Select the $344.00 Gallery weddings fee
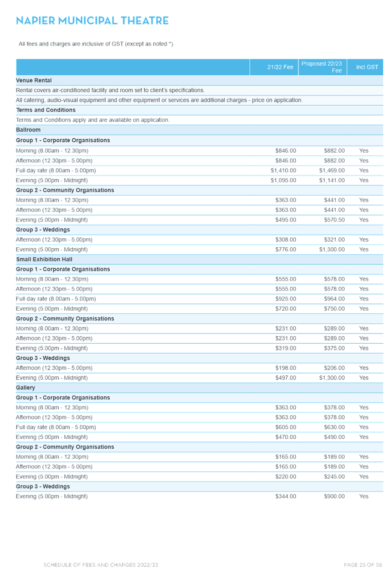The height and width of the screenshot is (568, 392). coord(285,496)
